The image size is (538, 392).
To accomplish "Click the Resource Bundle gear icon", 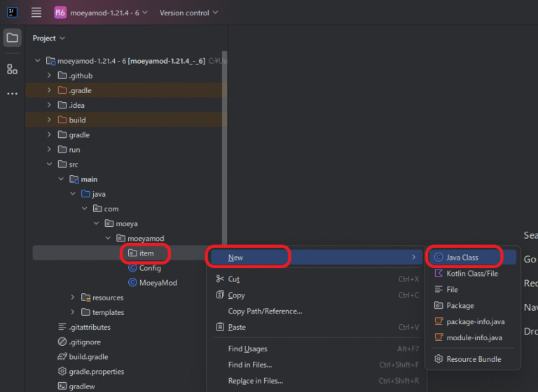I will coord(439,359).
